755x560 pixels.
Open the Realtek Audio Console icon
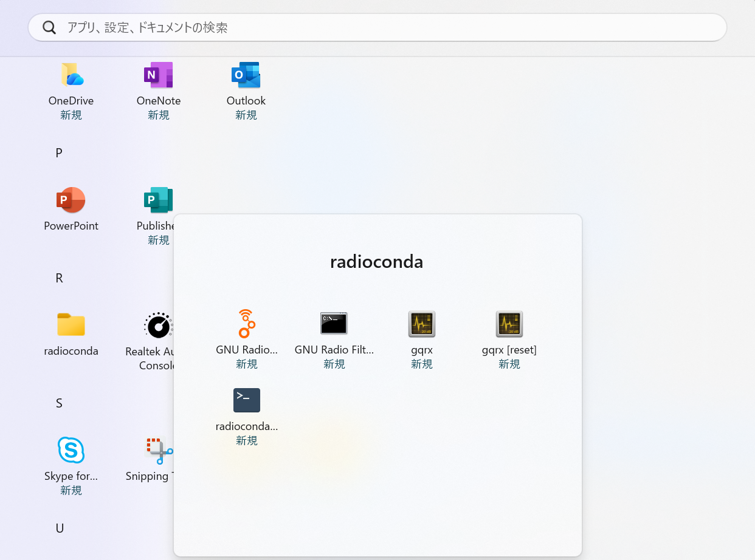[158, 325]
